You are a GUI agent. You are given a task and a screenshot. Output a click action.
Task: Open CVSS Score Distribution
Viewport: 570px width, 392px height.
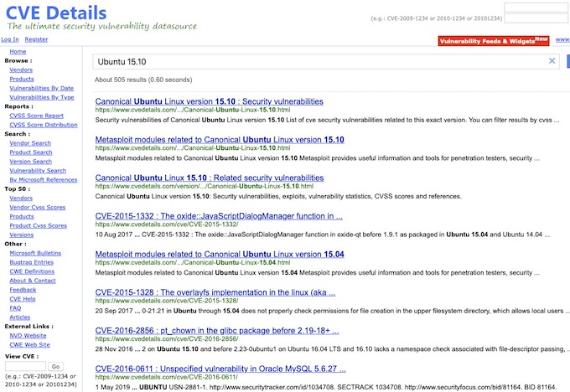[x=44, y=125]
